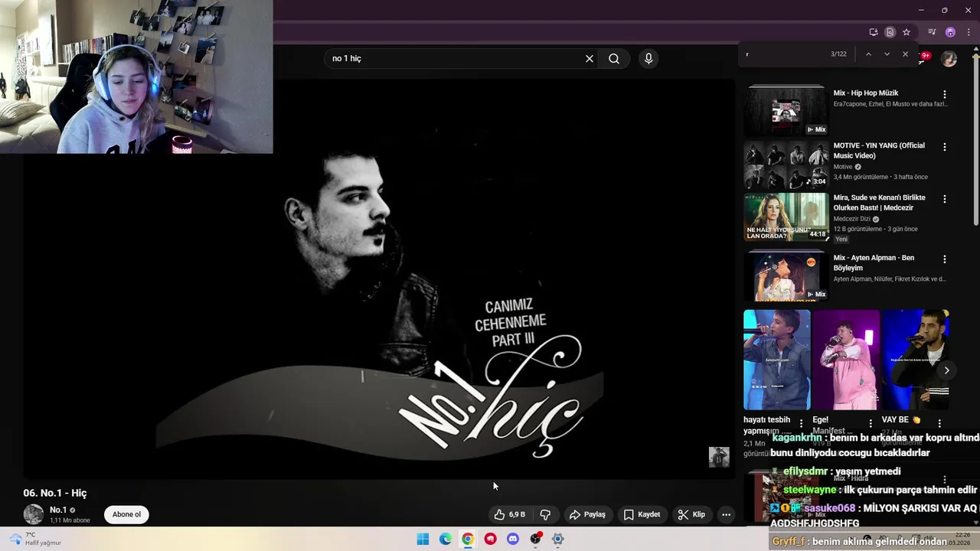
Task: Open Medcezir Dizi channel name
Action: (852, 219)
